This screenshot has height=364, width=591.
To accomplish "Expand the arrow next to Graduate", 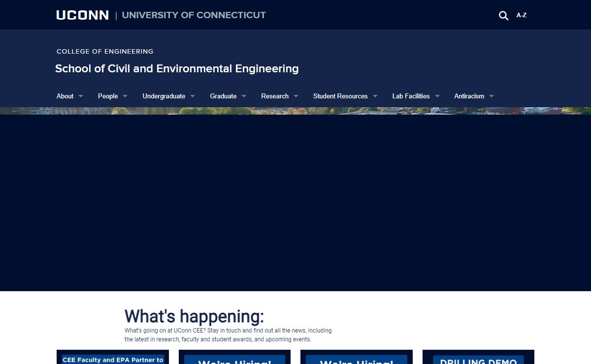I will tap(244, 96).
